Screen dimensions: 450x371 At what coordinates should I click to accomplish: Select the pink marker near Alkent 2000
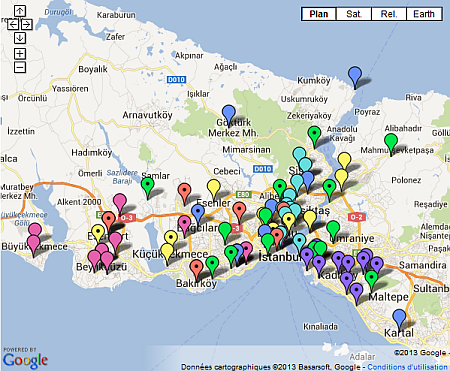point(120,203)
